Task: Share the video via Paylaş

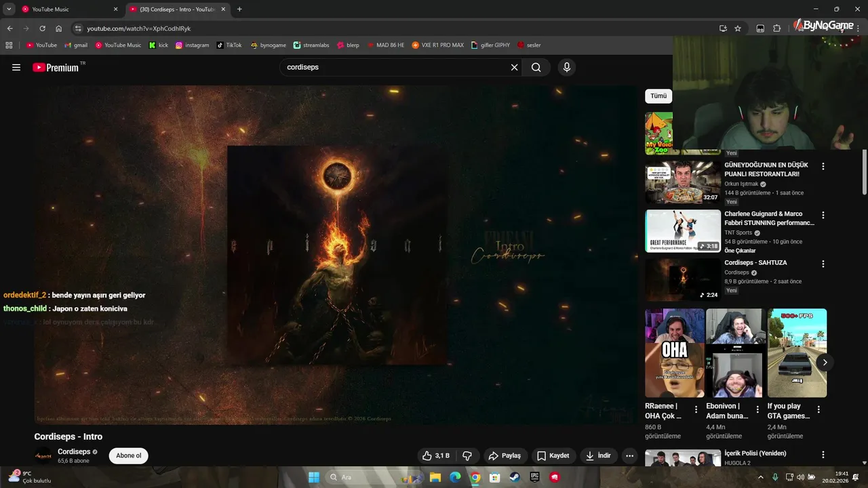Action: [505, 455]
